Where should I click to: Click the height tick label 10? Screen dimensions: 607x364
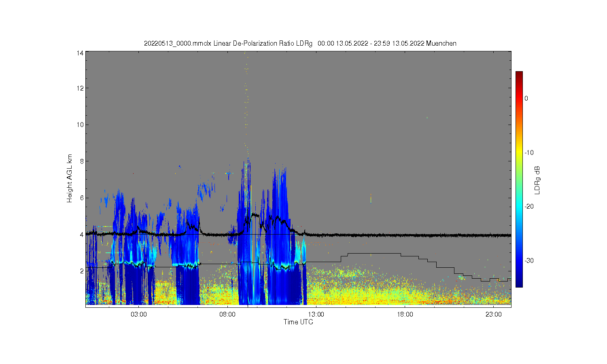(x=81, y=125)
